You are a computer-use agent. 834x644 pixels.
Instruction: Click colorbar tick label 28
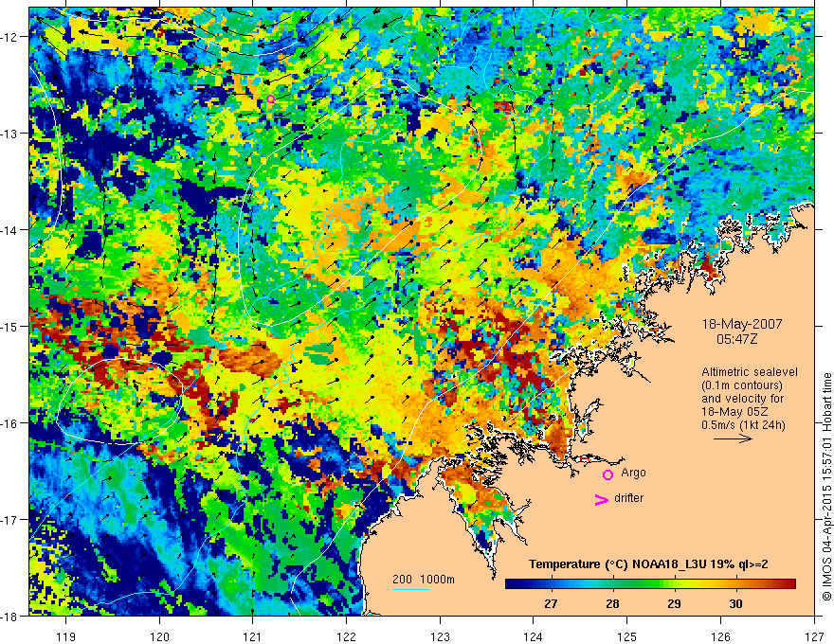pyautogui.click(x=613, y=603)
